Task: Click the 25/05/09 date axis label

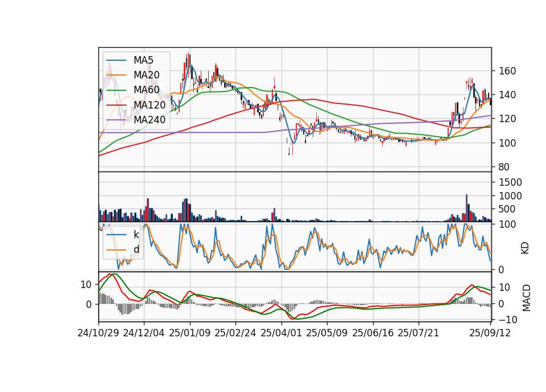Action: tap(327, 333)
